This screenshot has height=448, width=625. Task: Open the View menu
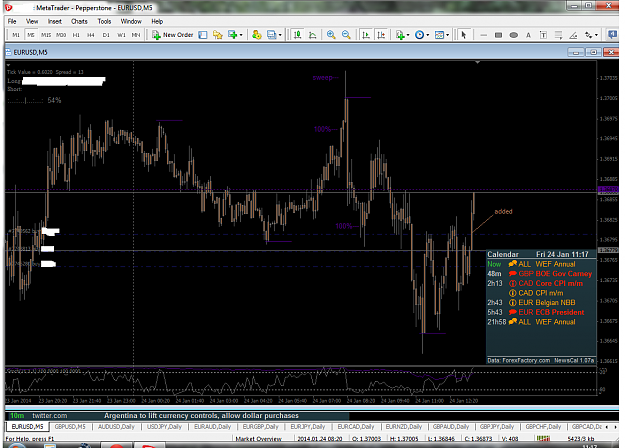32,22
